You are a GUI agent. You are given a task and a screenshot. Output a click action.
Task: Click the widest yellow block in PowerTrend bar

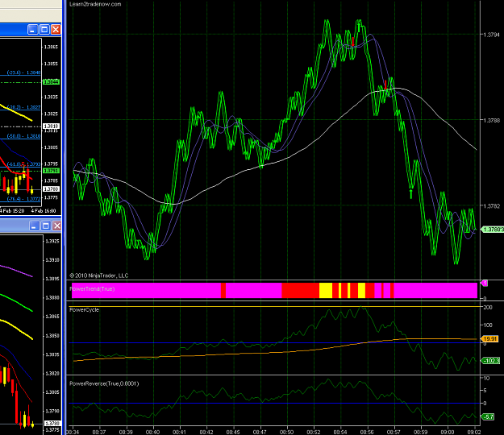[326, 290]
